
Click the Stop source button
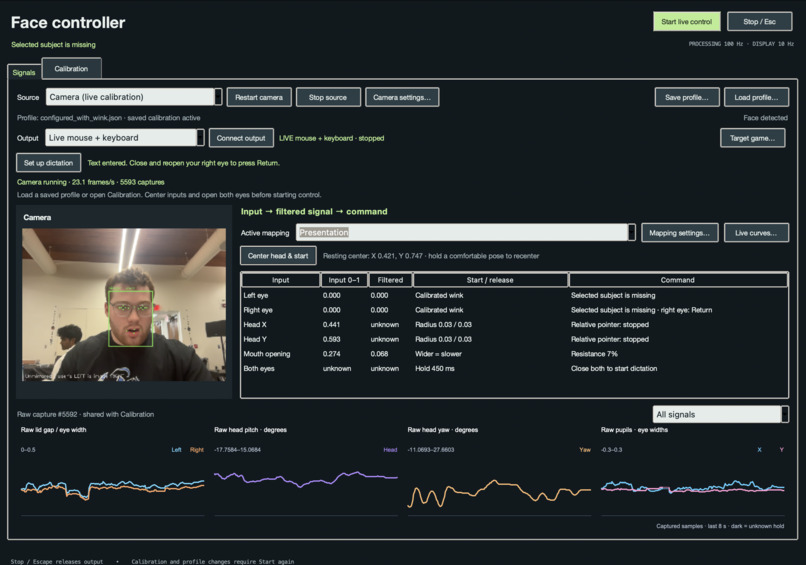[327, 97]
